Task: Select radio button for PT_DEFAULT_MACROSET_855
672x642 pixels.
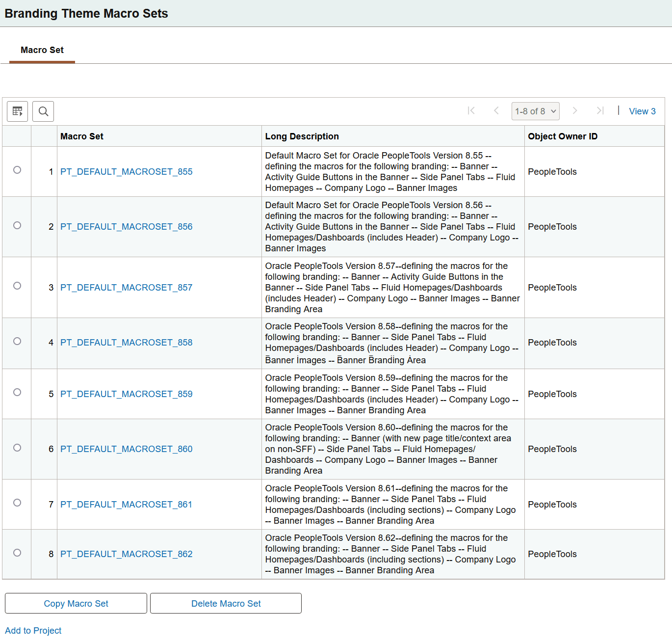Action: point(17,170)
